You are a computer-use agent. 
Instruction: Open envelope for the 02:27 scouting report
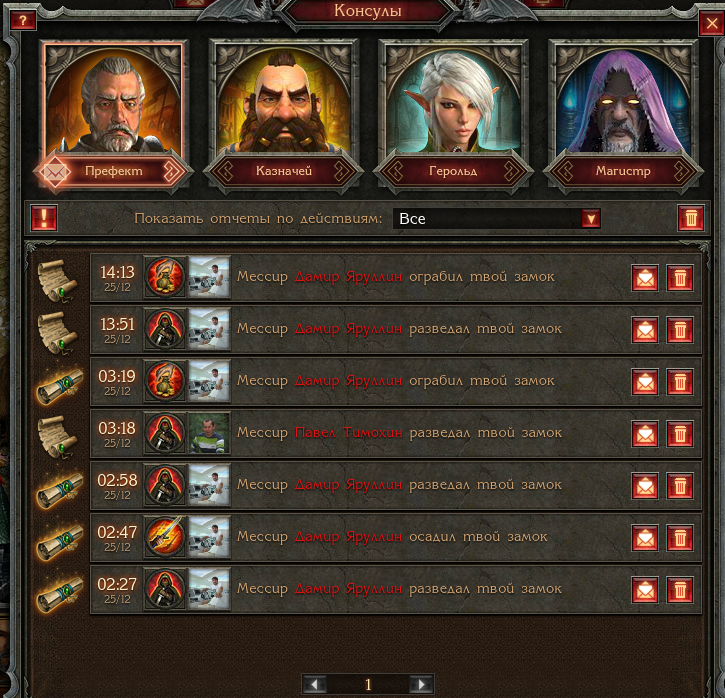click(645, 590)
